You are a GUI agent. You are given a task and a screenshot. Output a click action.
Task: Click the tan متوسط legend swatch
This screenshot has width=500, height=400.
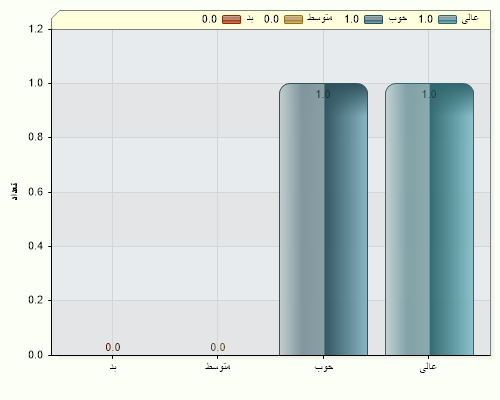293,19
